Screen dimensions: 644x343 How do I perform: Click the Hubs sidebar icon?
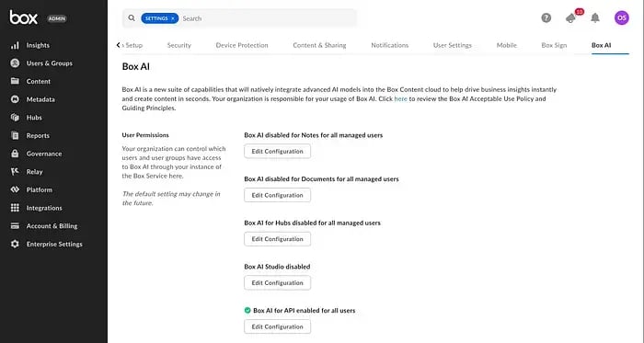pos(15,118)
